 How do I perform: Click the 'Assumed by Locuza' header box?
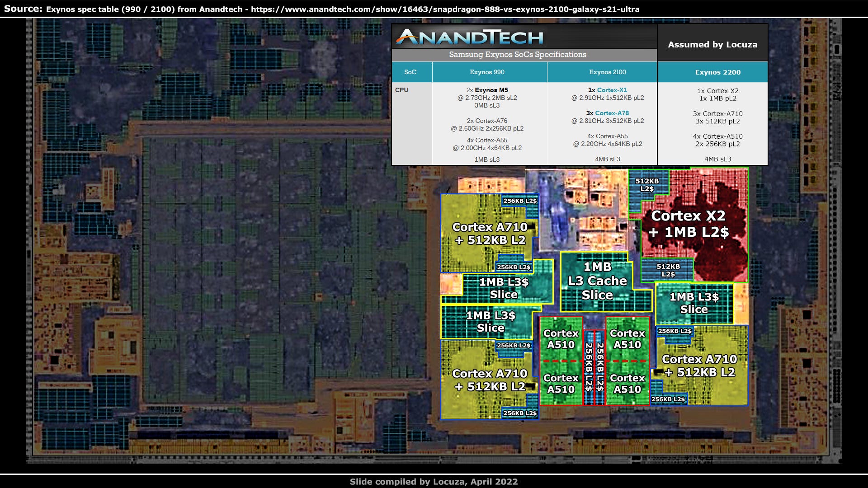pos(712,43)
